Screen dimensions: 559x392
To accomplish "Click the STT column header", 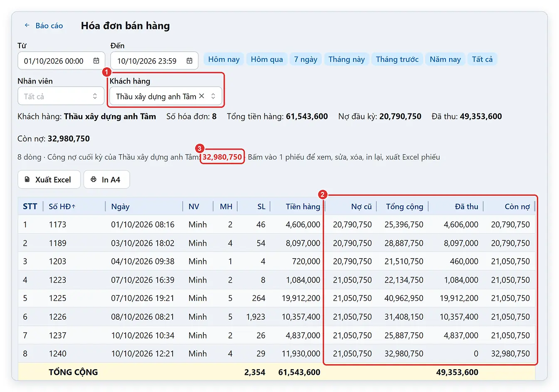I will [x=30, y=206].
